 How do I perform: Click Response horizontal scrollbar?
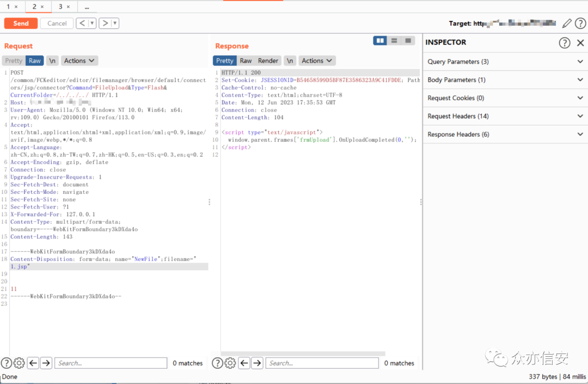point(303,353)
